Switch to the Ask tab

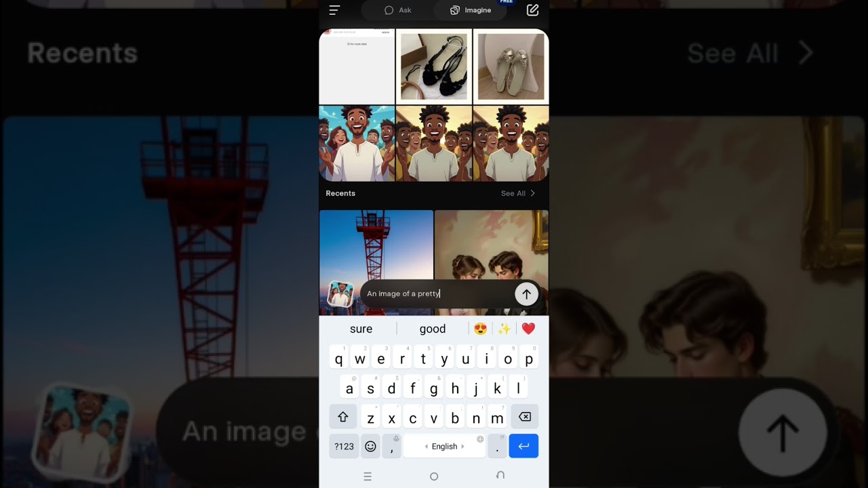tap(398, 10)
